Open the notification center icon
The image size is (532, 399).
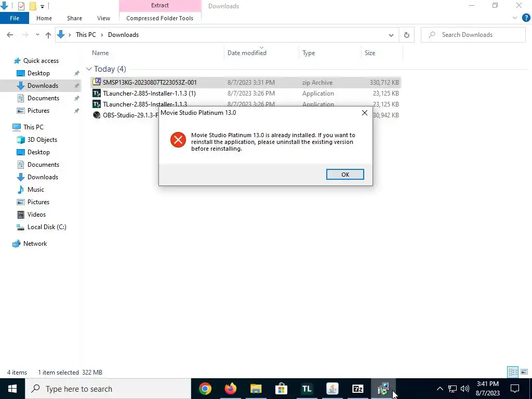tap(515, 389)
